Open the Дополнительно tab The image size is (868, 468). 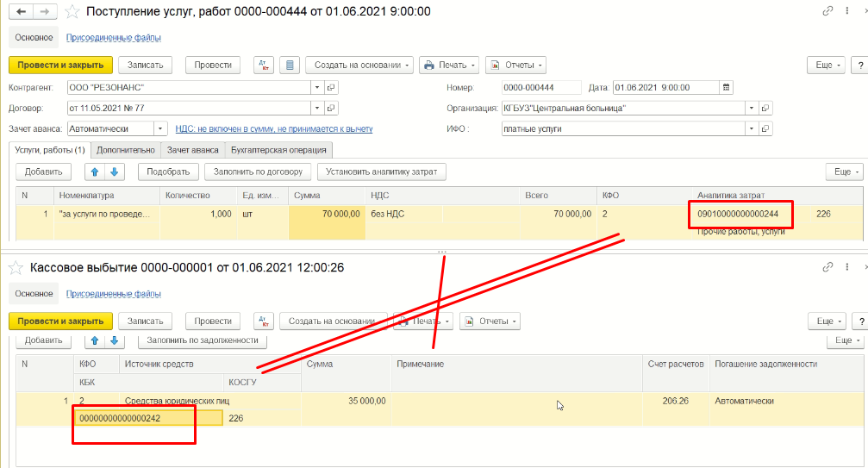pyautogui.click(x=126, y=149)
